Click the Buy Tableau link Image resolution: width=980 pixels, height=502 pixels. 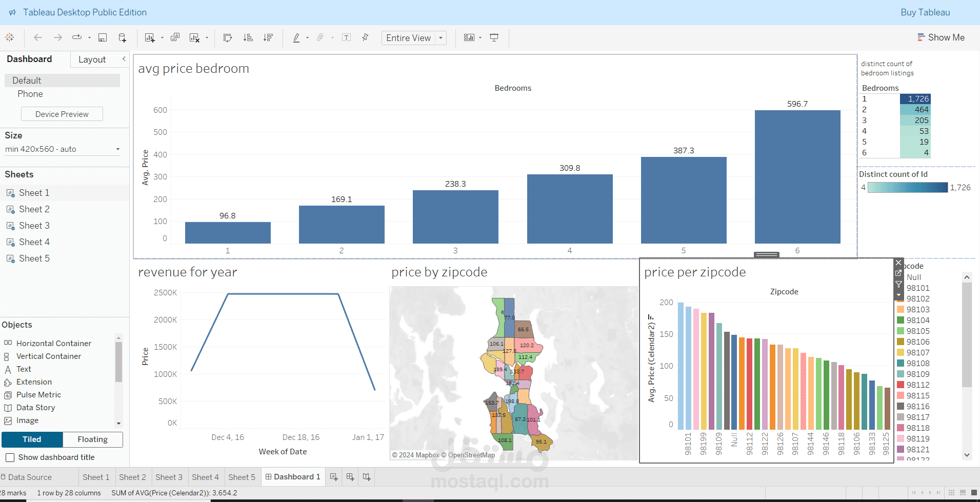point(925,12)
